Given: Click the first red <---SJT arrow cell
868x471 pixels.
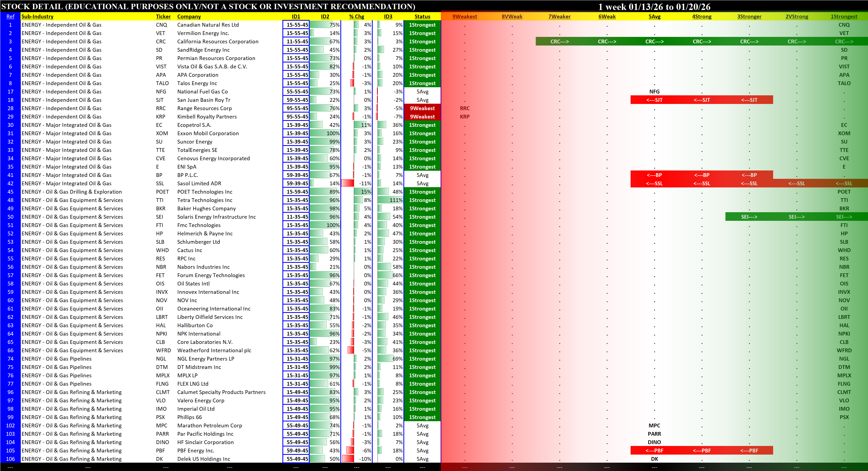Looking at the screenshot, I should pyautogui.click(x=654, y=100).
